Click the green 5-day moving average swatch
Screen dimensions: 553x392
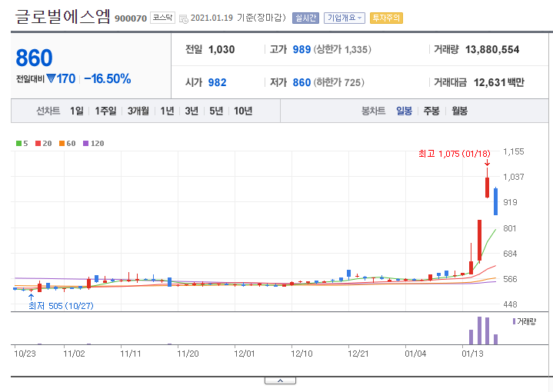pyautogui.click(x=18, y=144)
